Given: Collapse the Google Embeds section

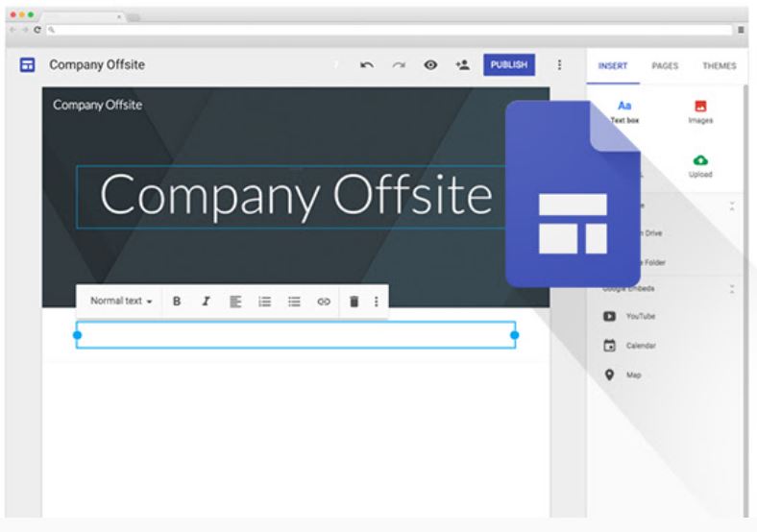Looking at the screenshot, I should (732, 289).
